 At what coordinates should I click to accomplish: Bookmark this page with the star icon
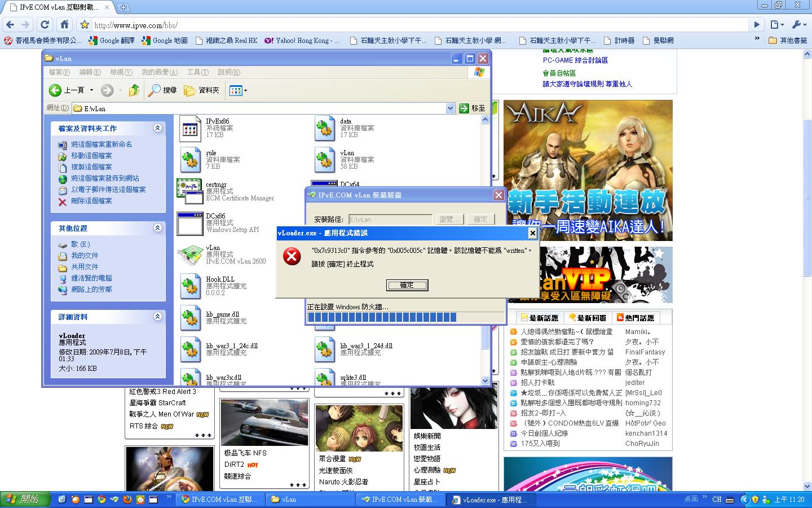click(x=85, y=25)
